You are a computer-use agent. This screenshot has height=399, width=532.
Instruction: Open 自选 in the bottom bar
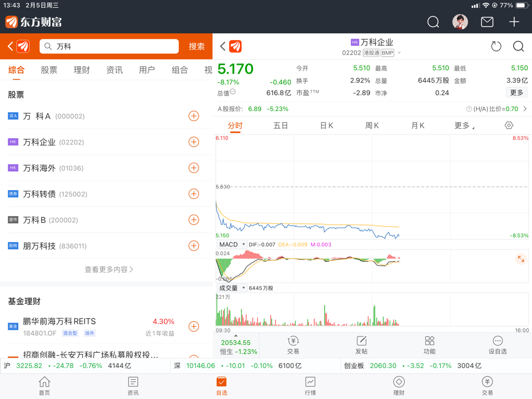click(x=221, y=386)
